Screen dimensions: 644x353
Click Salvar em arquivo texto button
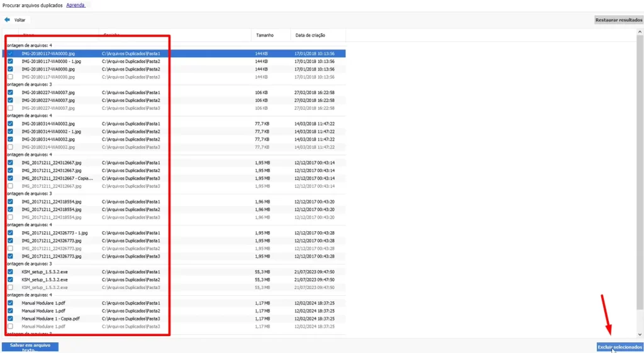tap(30, 347)
